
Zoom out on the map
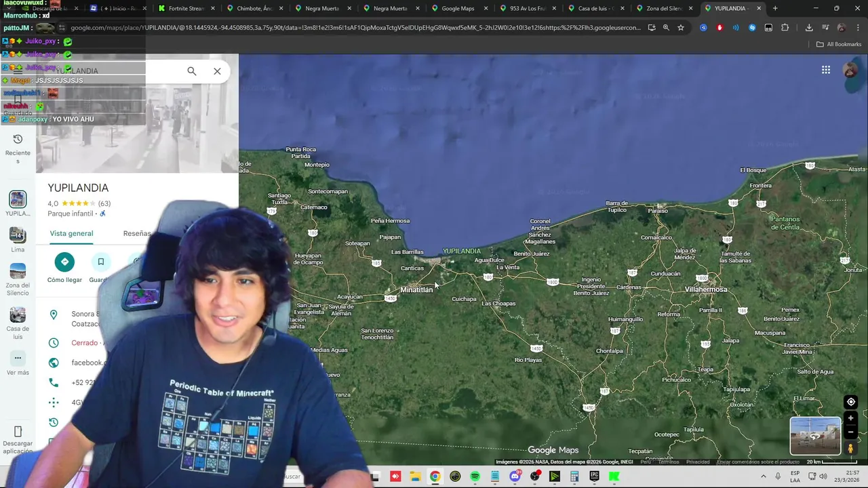850,432
